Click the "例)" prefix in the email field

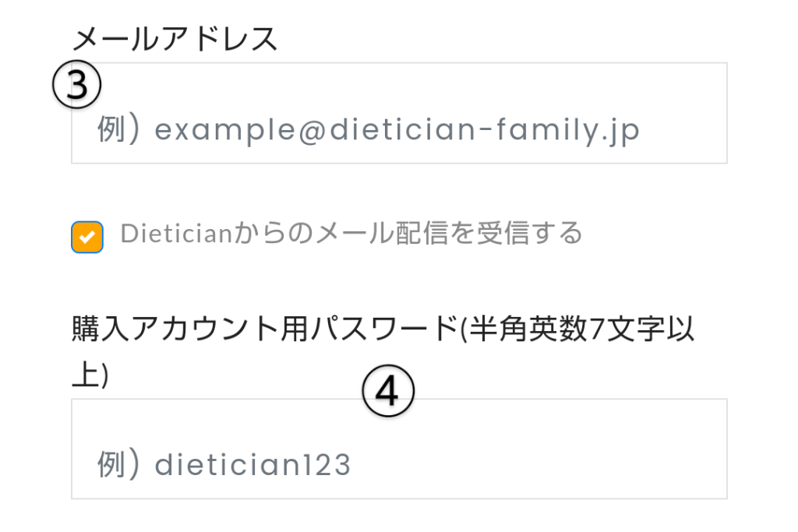point(118,130)
